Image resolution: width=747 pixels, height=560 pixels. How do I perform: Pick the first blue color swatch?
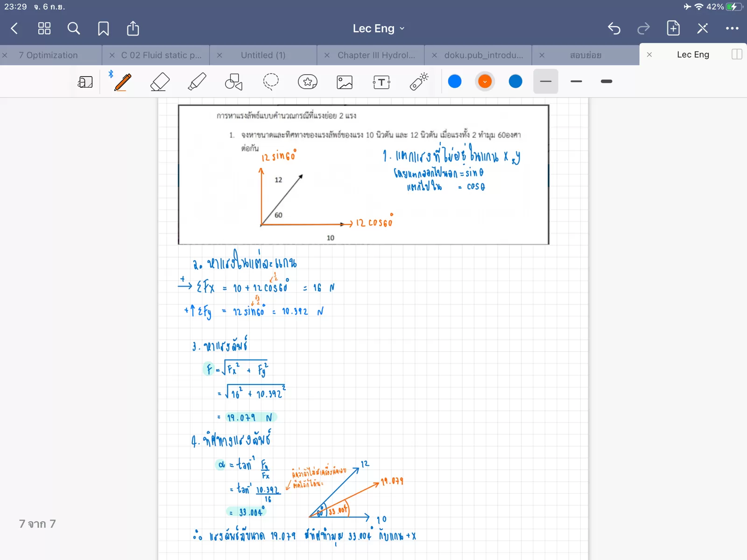pos(455,82)
